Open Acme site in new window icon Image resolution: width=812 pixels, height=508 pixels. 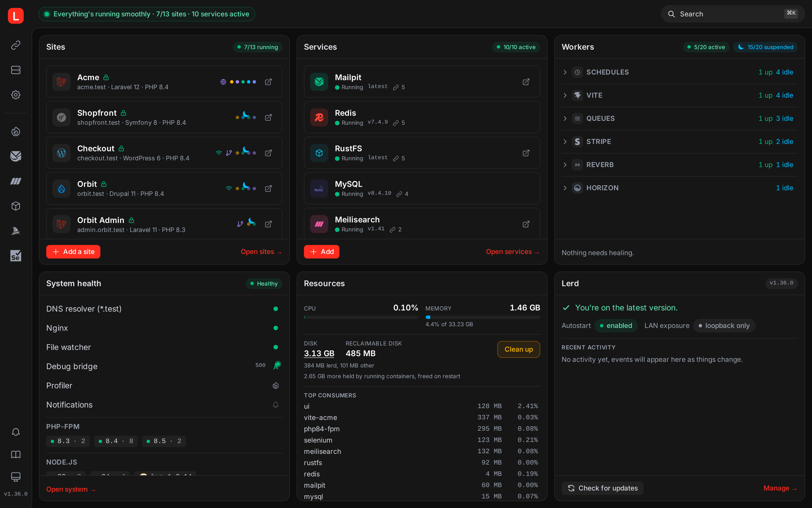coord(268,82)
